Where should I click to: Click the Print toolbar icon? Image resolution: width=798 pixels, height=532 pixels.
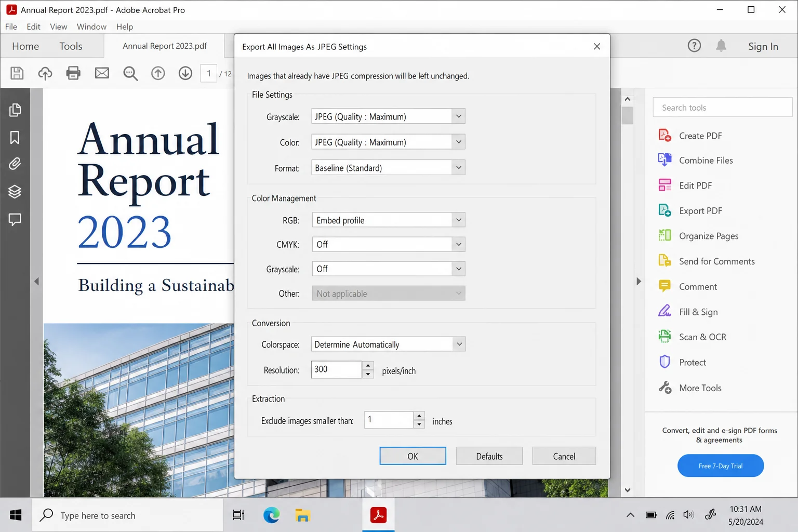[x=73, y=73]
